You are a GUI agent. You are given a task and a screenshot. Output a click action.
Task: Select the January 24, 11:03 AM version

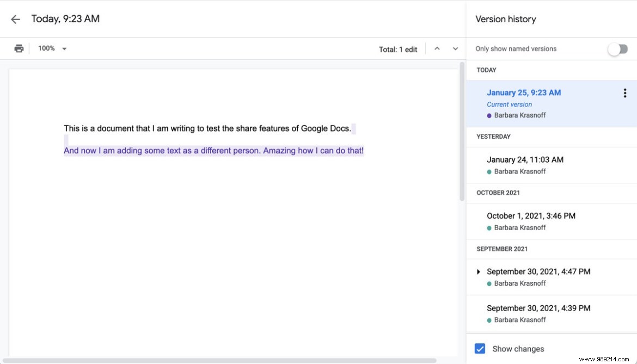pos(523,159)
